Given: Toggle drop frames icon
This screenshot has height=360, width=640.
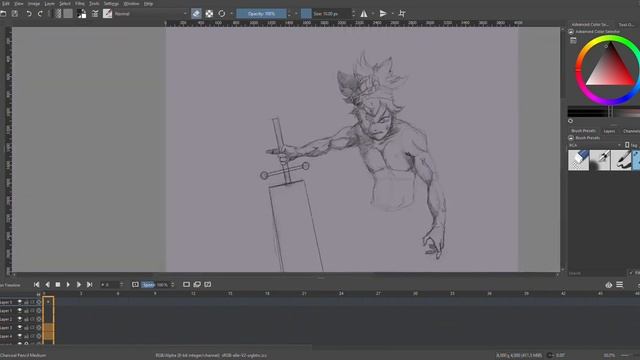Looking at the screenshot, I should point(135,284).
